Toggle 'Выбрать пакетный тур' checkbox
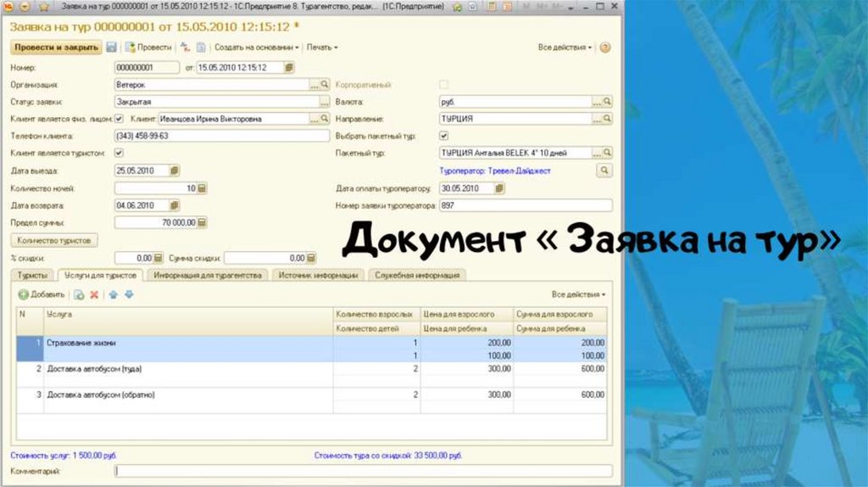The width and height of the screenshot is (868, 487). click(x=442, y=136)
